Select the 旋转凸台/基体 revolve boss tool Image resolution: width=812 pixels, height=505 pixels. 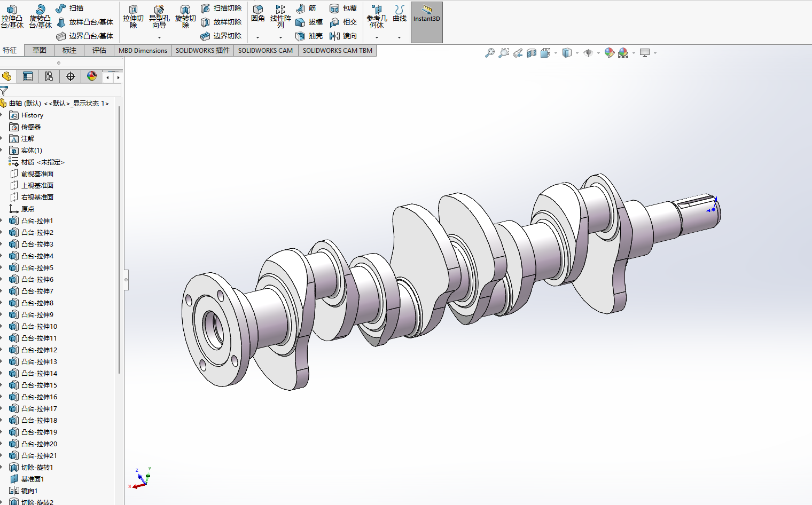[40, 17]
